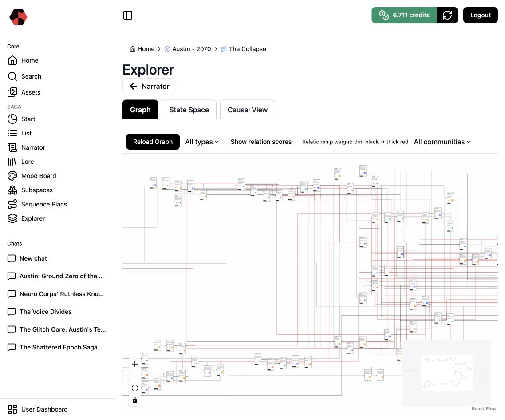
Task: Click the New chat bubble icon
Action: click(12, 258)
